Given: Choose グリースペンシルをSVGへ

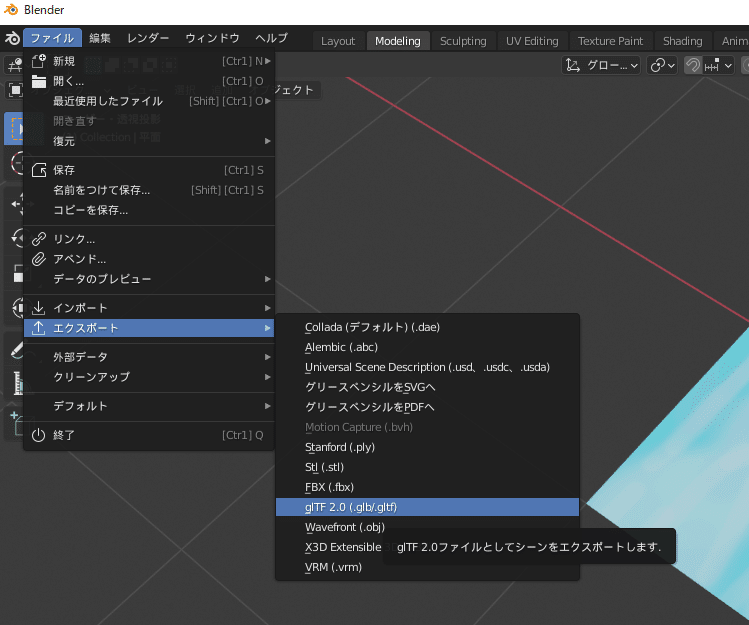Looking at the screenshot, I should (x=428, y=388).
